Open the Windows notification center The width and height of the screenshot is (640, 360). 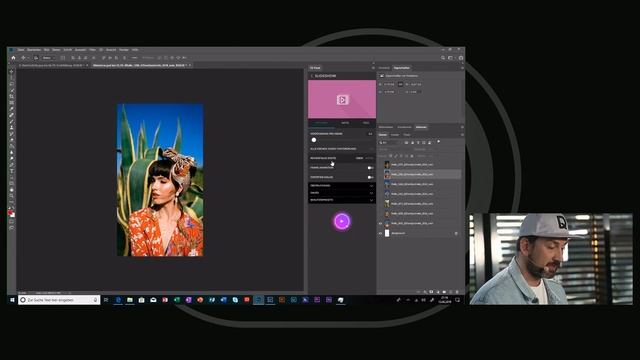pos(458,300)
